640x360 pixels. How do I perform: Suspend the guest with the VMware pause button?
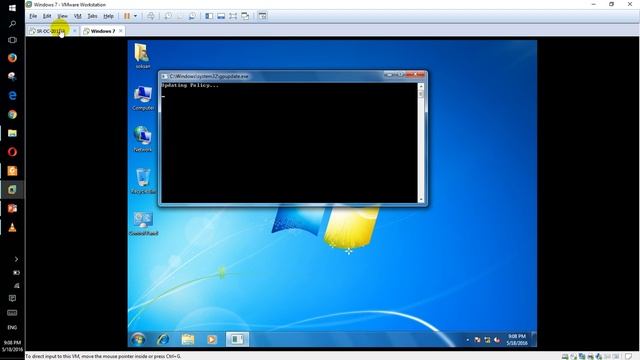click(127, 16)
